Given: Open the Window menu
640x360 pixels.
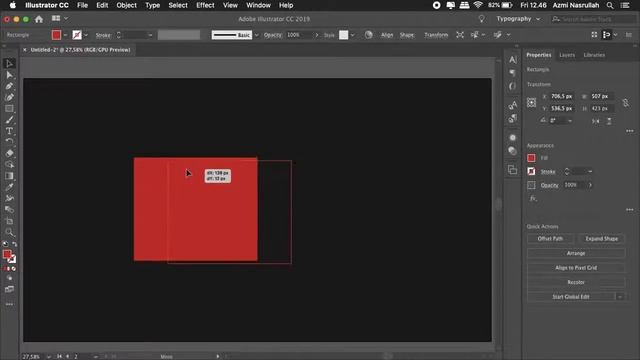Looking at the screenshot, I should coord(258,5).
